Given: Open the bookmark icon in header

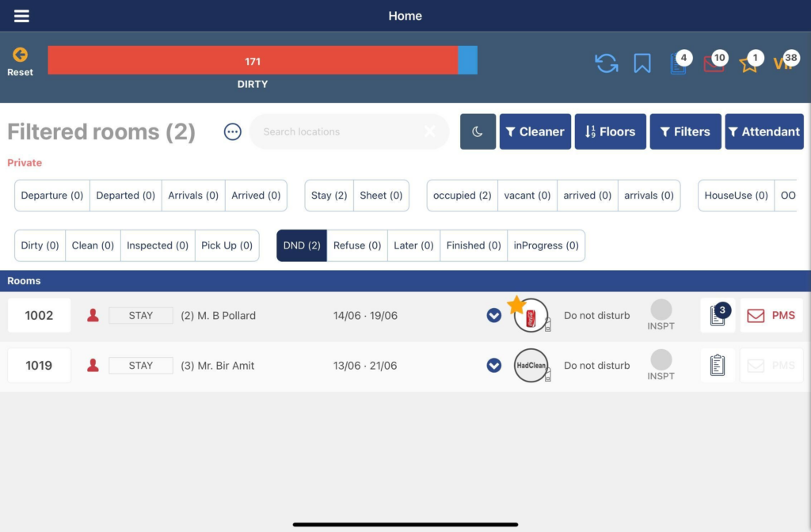Looking at the screenshot, I should point(642,63).
